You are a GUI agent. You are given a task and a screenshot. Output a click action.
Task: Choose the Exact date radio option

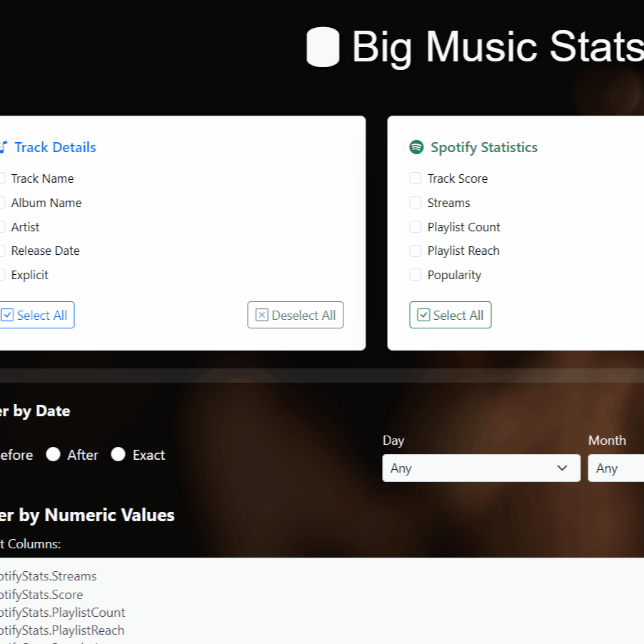tap(119, 455)
